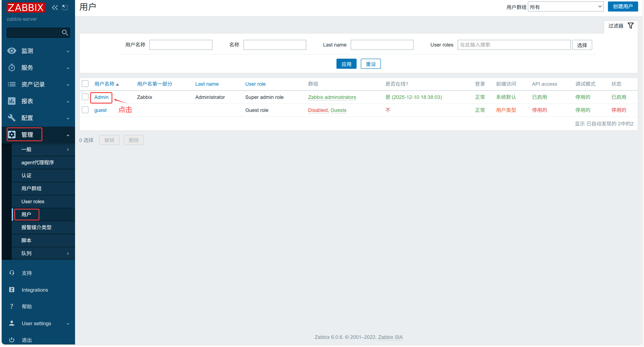Collapse the sidebar with double-arrow icon
The image size is (644, 347).
(x=55, y=8)
